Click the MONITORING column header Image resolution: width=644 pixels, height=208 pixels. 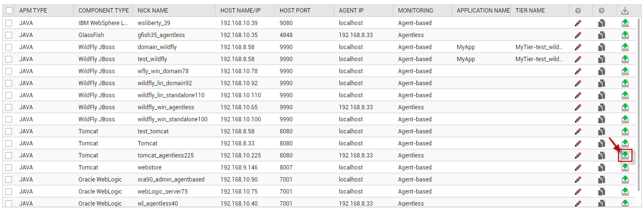[x=415, y=11]
